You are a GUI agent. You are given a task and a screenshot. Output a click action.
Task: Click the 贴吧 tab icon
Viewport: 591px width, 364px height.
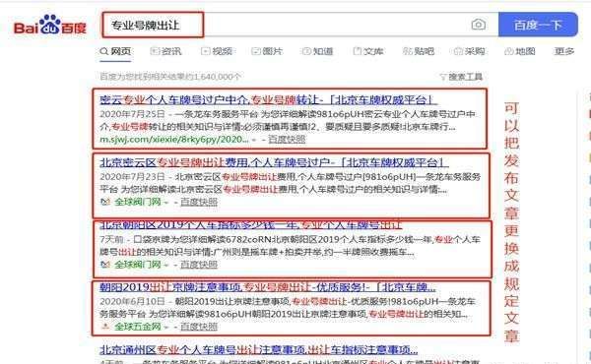pyautogui.click(x=408, y=51)
